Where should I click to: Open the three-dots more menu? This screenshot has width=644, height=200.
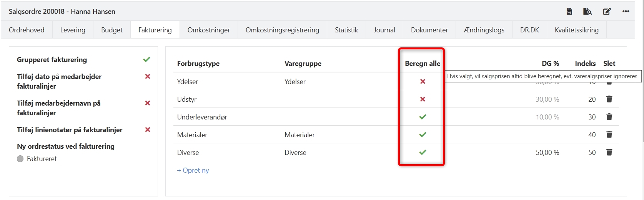(626, 11)
